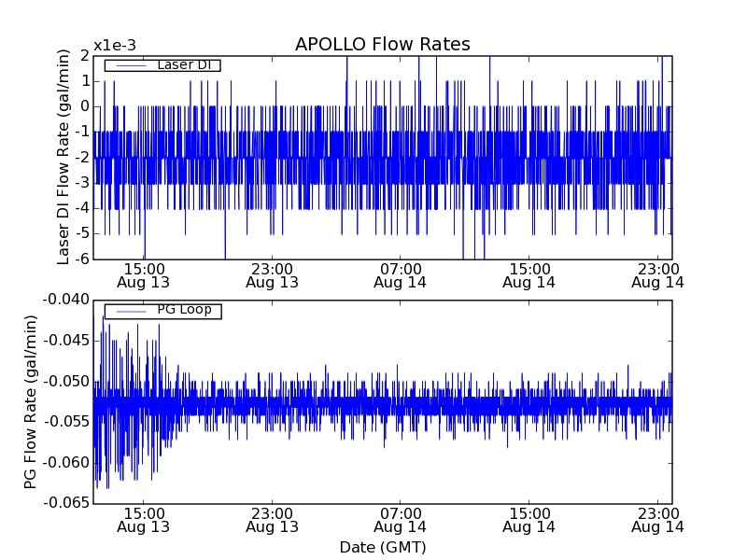Click the blue line sample in Laser DI legend
Image resolution: width=747 pixels, height=560 pixels.
pos(129,65)
